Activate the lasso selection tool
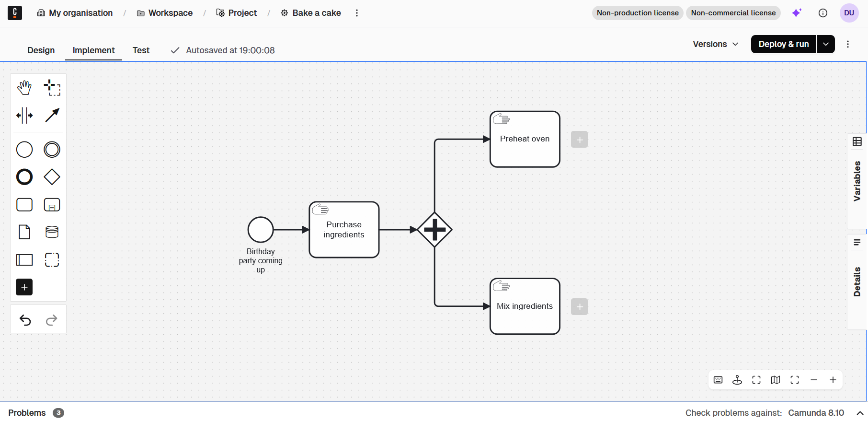The image size is (868, 422). [52, 88]
